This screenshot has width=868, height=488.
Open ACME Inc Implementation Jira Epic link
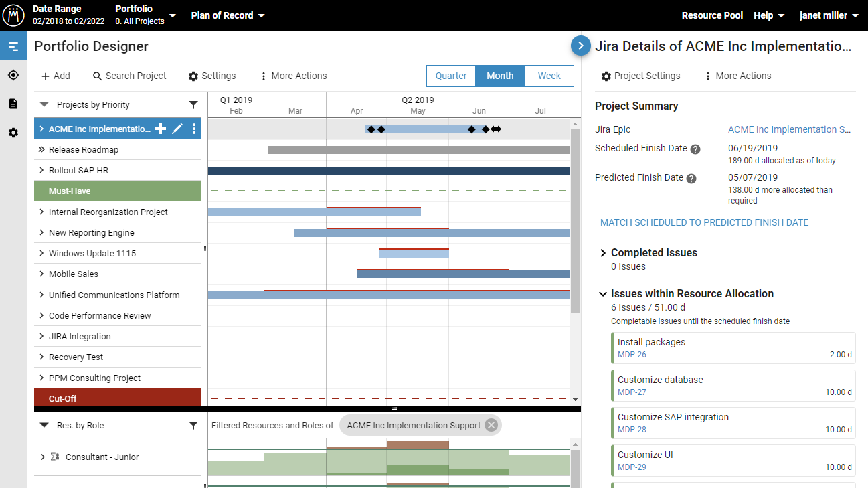(x=790, y=129)
